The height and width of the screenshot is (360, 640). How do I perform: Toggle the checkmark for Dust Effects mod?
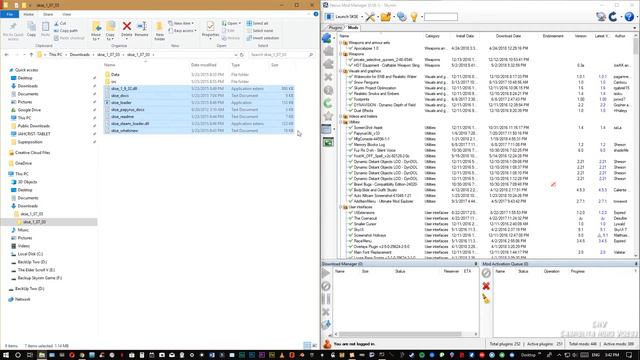[350, 111]
